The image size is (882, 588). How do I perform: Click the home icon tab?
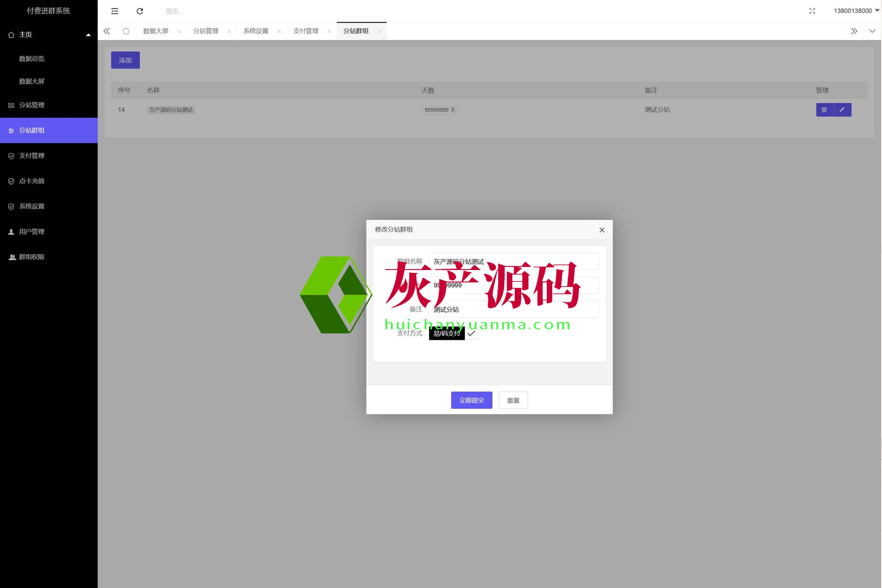click(126, 31)
